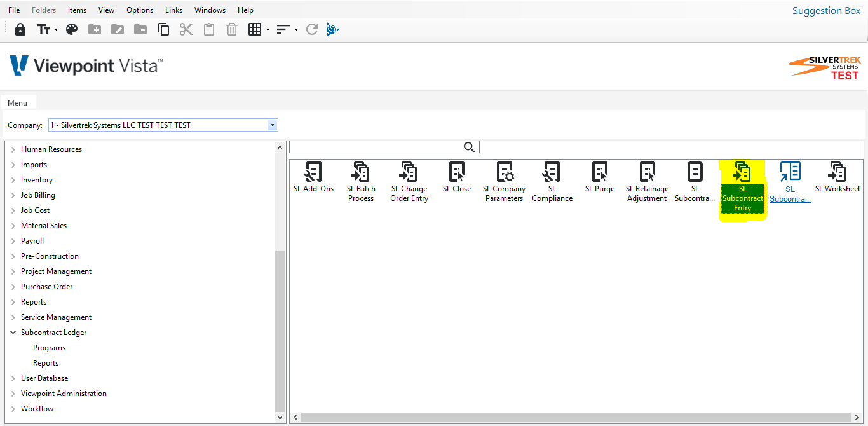Click the tree panel scroll up arrow
The height and width of the screenshot is (426, 868).
click(x=280, y=148)
